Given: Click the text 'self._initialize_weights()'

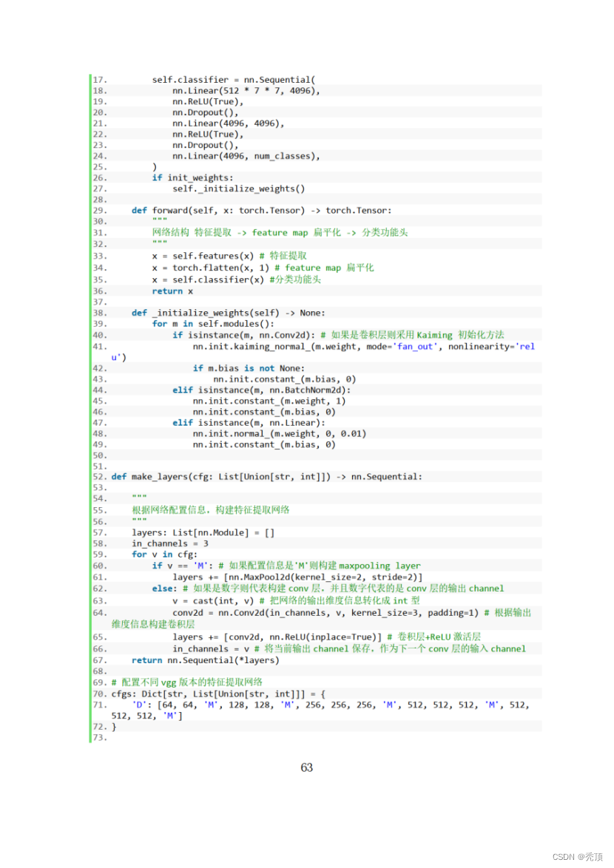Looking at the screenshot, I should pyautogui.click(x=239, y=189).
